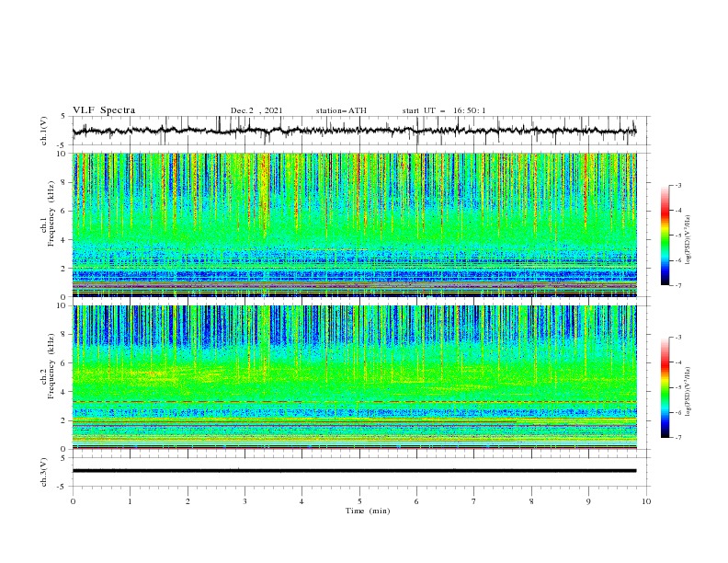Click the "7" tick on the time axis
Image resolution: width=728 pixels, height=563 pixels.
coord(474,501)
